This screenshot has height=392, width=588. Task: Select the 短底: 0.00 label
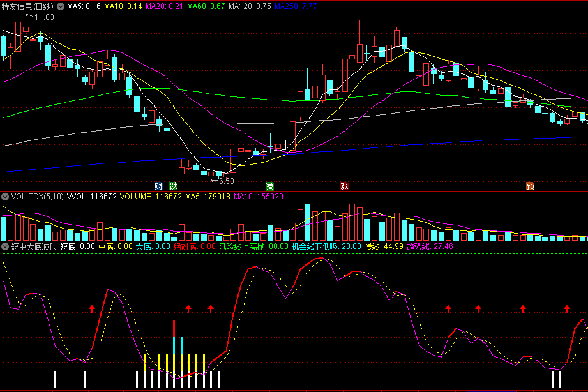point(78,246)
